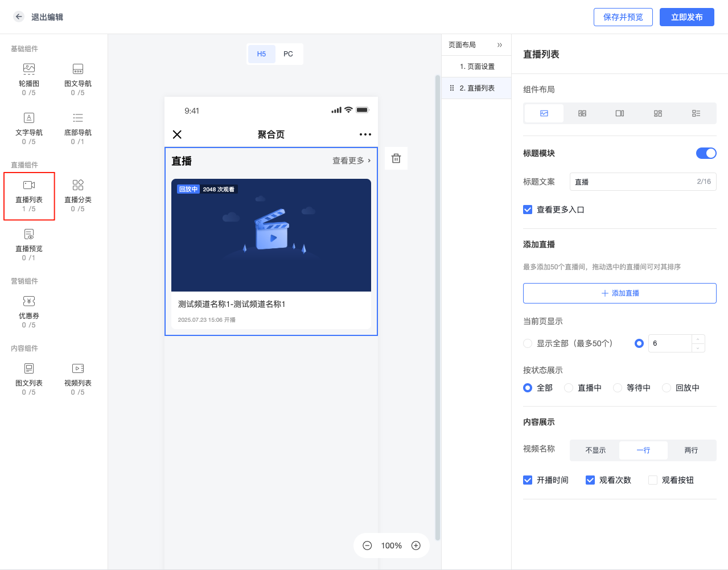728x570 pixels.
Task: Click the 回放中 badge on thumbnail
Action: 188,189
